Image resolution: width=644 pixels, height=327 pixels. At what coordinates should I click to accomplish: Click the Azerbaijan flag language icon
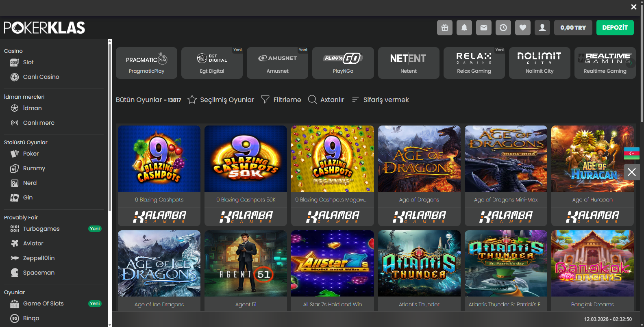click(632, 153)
